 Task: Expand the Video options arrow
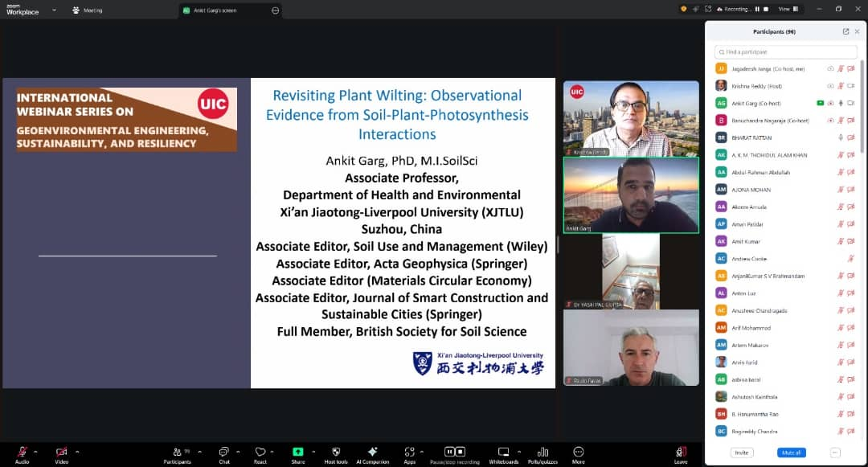[x=77, y=451]
